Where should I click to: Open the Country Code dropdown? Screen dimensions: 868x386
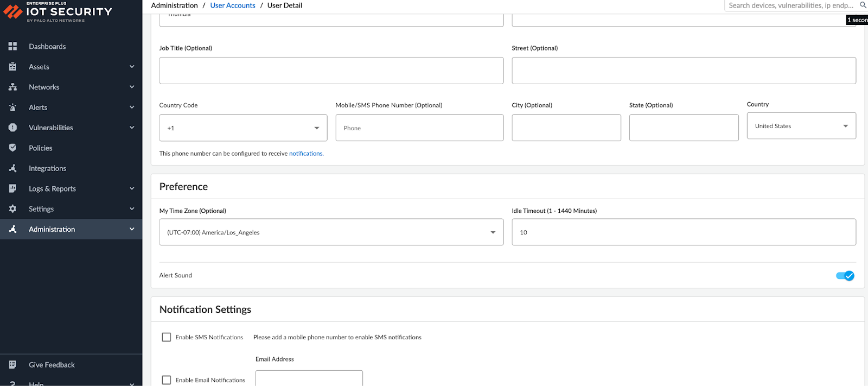pyautogui.click(x=243, y=128)
